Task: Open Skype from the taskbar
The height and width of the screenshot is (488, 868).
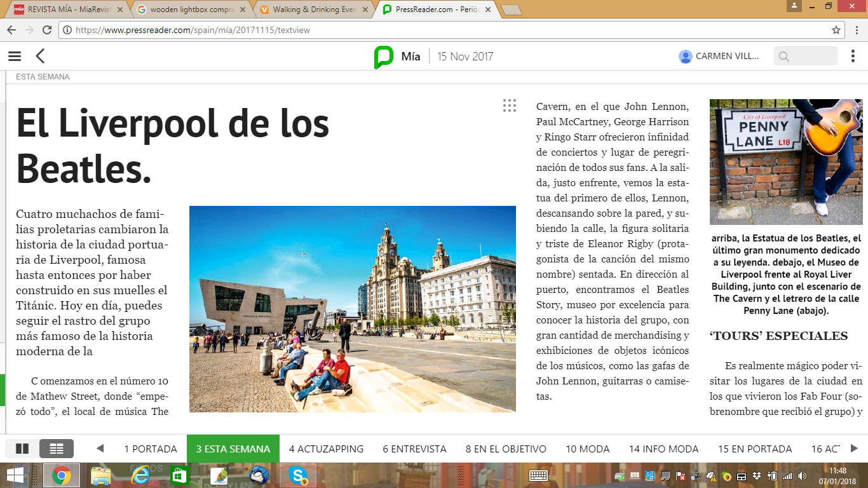Action: (x=298, y=475)
